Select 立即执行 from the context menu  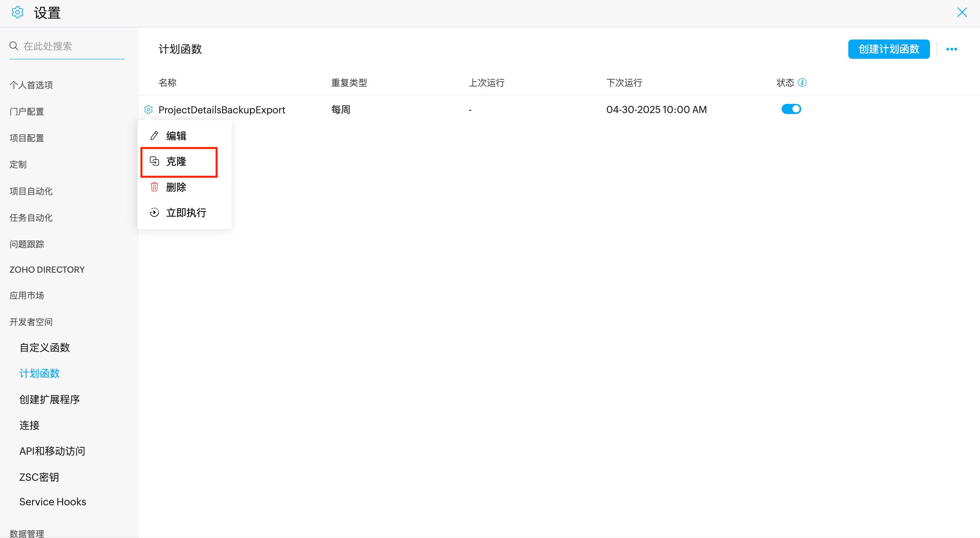coord(186,213)
